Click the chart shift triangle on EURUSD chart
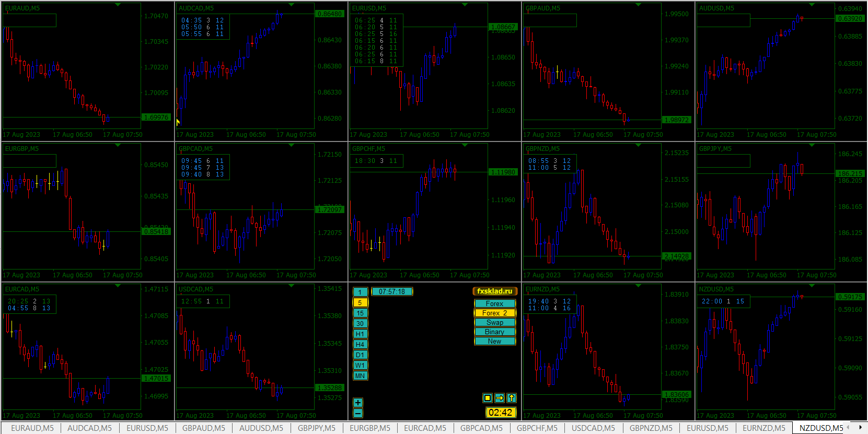The image size is (868, 434). click(465, 5)
